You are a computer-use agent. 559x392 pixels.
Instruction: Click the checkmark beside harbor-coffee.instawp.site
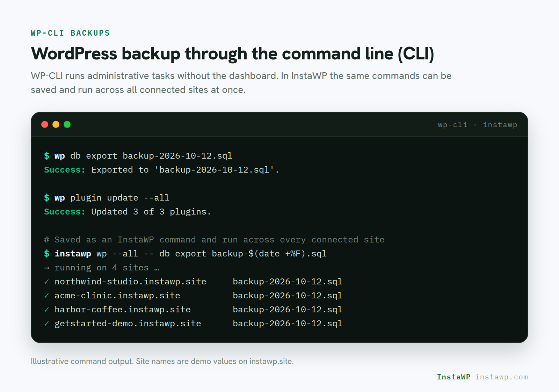(x=46, y=310)
